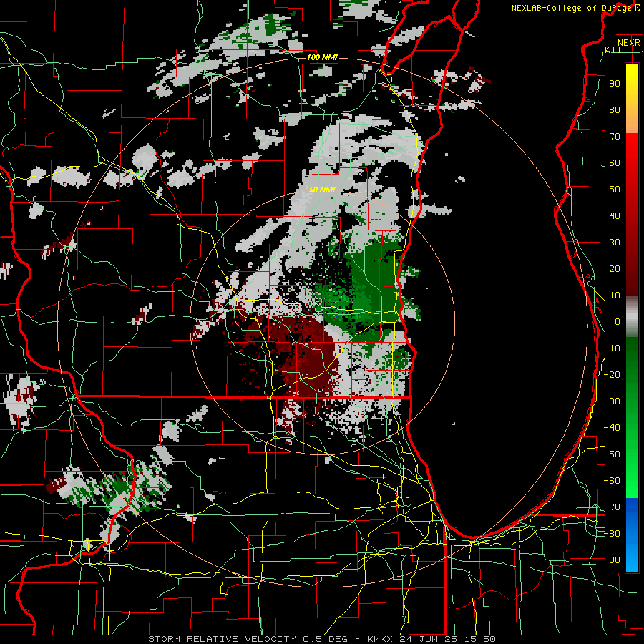Viewport: 644px width, 644px height.
Task: Click the -90 value on the velocity scale
Action: pyautogui.click(x=612, y=560)
